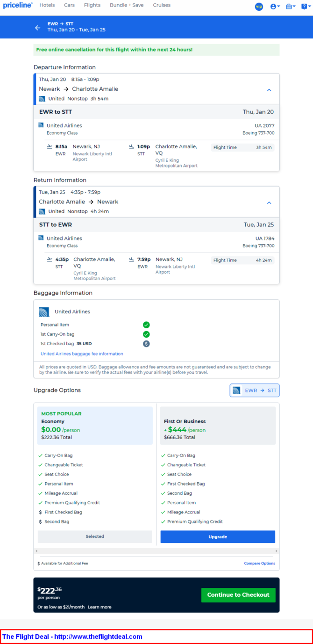Viewport: 313px width, 644px height.
Task: Open the Cruises tab
Action: 162,5
